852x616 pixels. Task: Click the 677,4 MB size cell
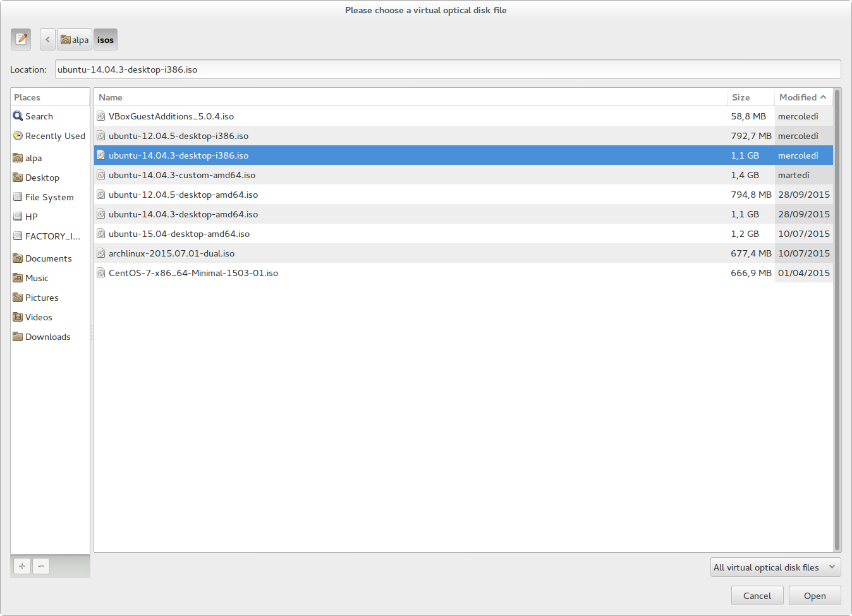click(x=751, y=253)
